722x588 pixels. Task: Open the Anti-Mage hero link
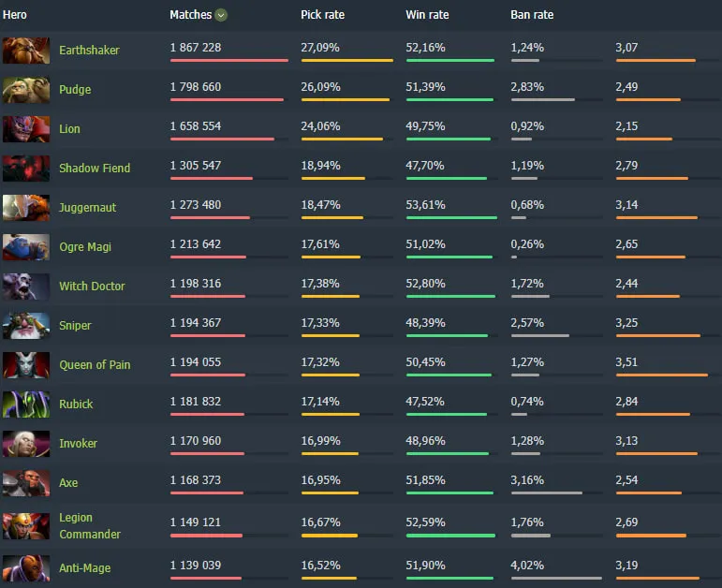84,568
